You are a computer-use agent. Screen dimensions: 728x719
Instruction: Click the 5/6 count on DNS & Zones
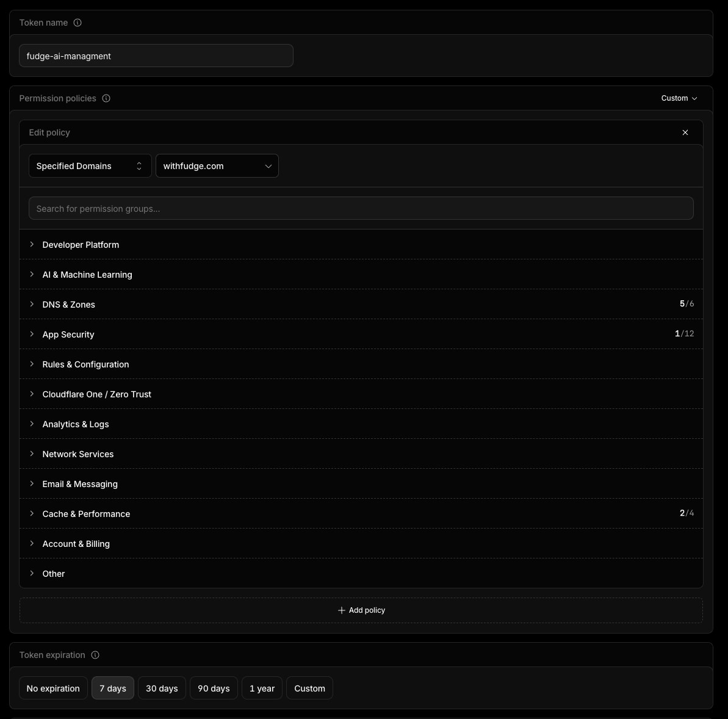click(687, 304)
